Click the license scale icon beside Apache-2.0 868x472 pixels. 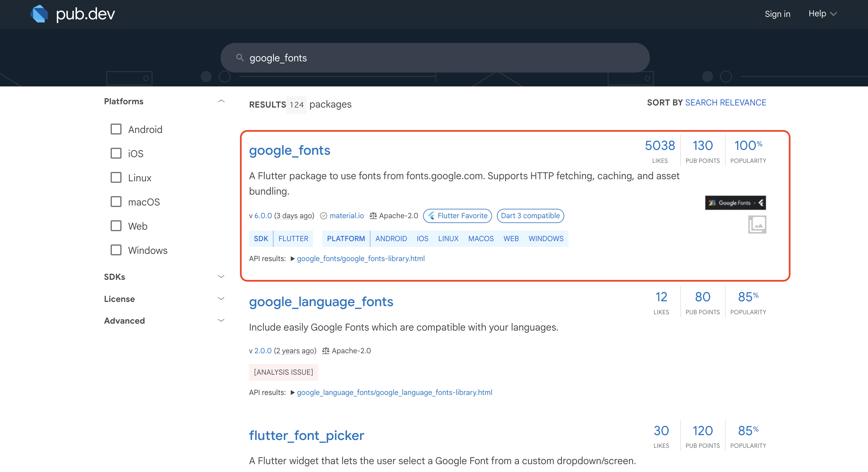point(373,216)
